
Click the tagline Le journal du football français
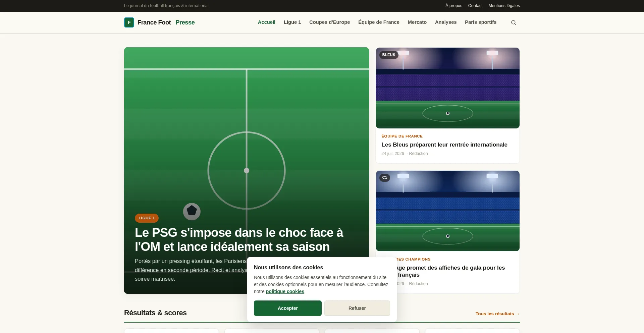click(166, 6)
